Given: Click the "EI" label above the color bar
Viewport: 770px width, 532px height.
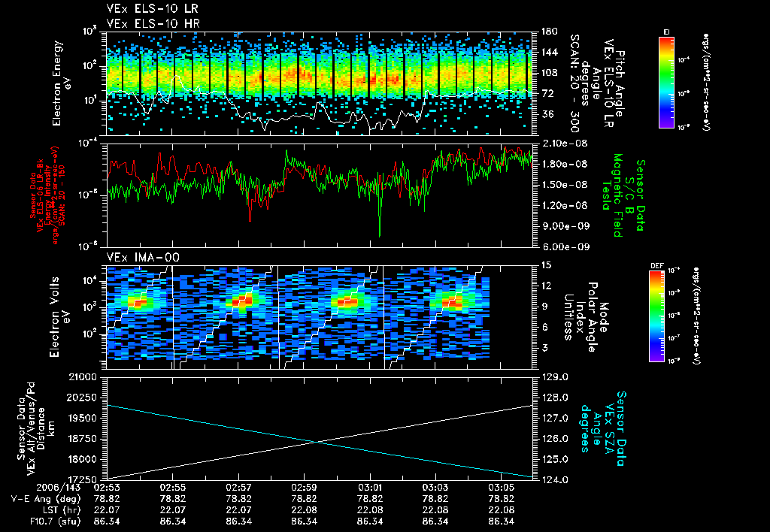Looking at the screenshot, I should coord(666,32).
